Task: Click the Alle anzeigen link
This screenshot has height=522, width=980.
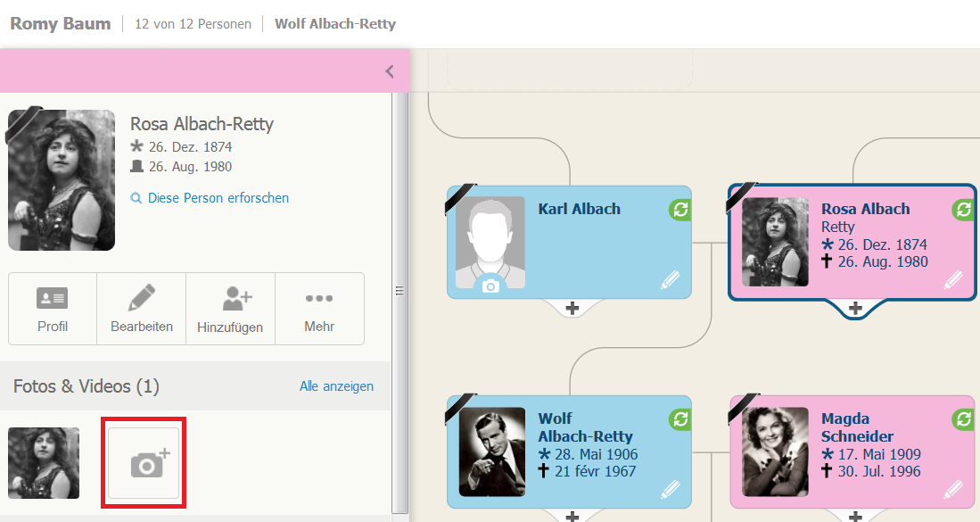Action: coord(336,386)
